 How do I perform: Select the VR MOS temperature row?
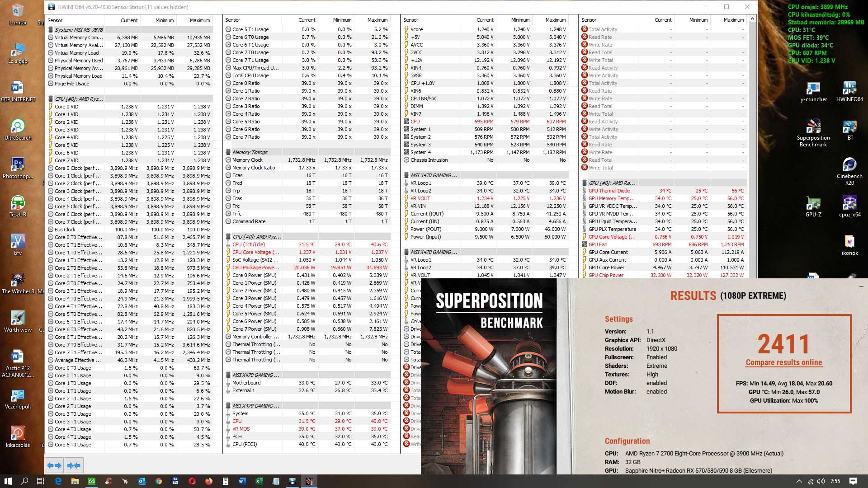tap(307, 429)
